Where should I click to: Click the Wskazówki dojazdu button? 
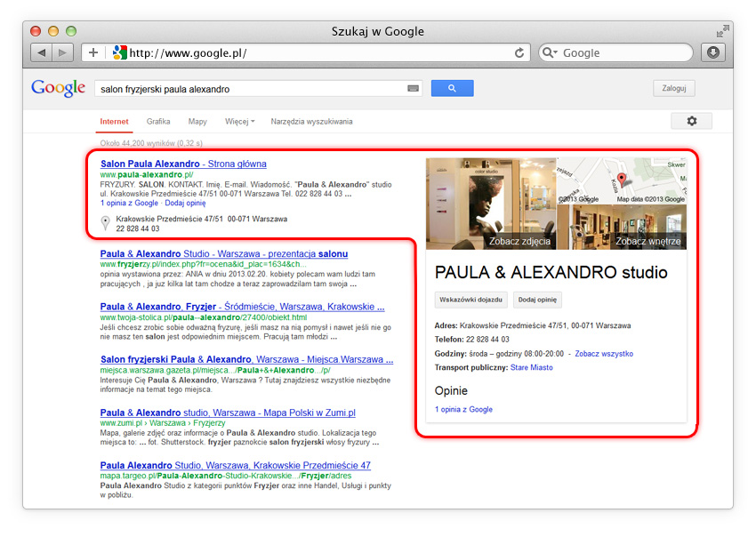click(x=470, y=300)
